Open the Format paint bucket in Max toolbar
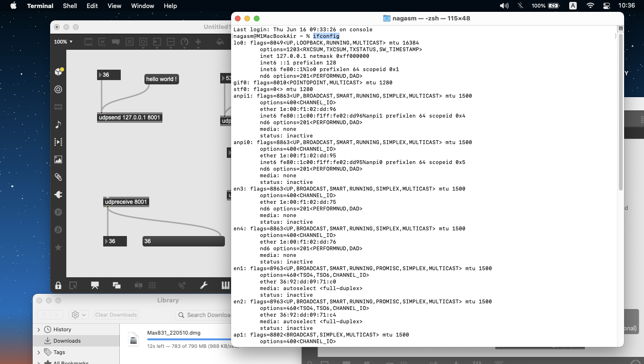Viewport: 644px width, 364px height. [x=220, y=42]
